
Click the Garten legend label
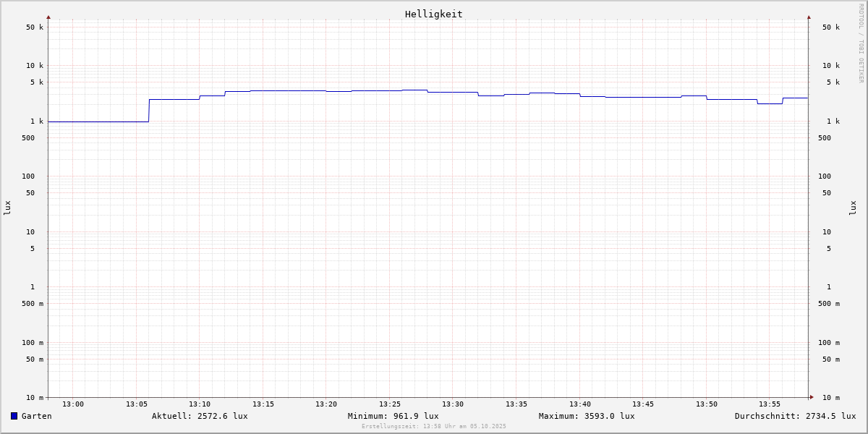[36, 416]
